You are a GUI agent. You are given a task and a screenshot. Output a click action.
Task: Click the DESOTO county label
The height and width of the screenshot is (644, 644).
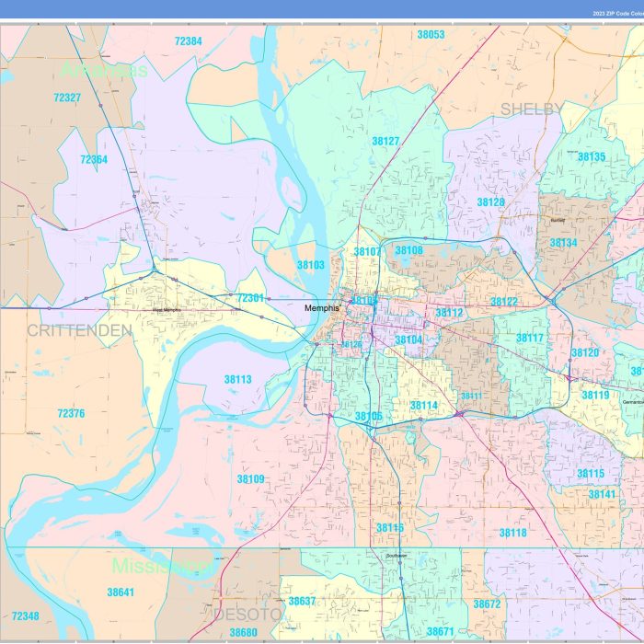coord(248,615)
